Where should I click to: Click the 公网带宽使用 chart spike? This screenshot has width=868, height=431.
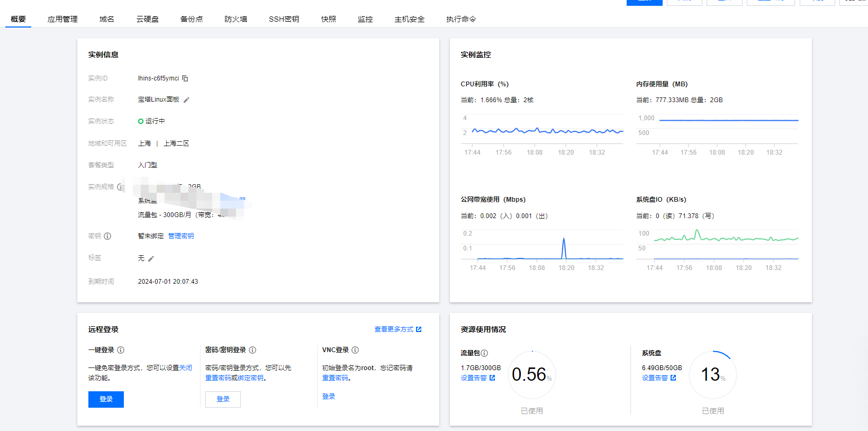pos(564,248)
